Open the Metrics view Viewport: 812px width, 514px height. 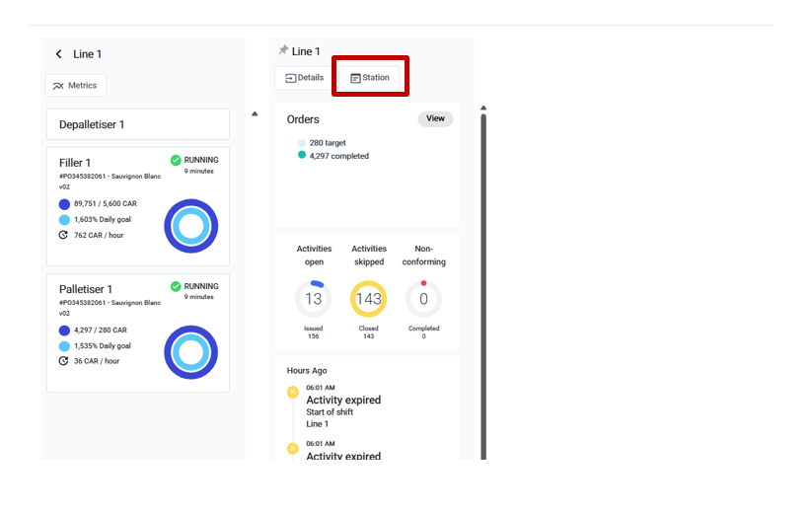click(75, 86)
